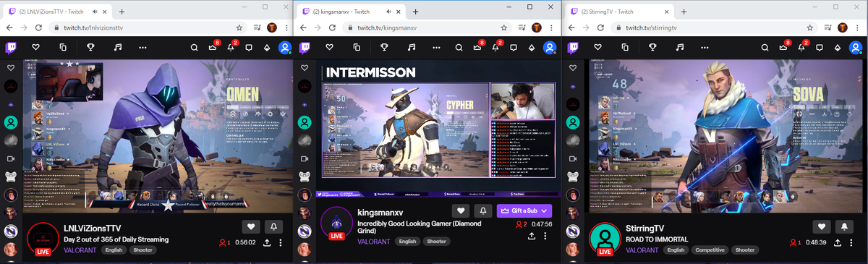Follow StirringTV with heart button
The width and height of the screenshot is (868, 264).
tap(821, 226)
